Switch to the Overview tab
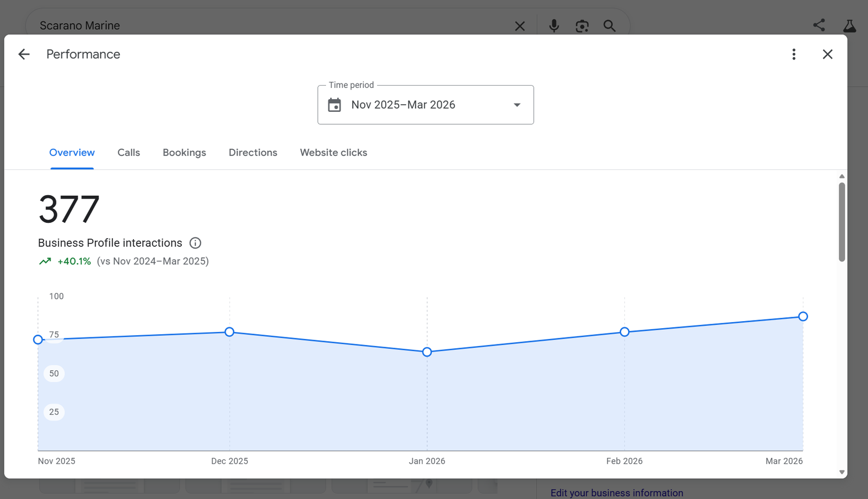This screenshot has width=868, height=499. click(x=72, y=152)
